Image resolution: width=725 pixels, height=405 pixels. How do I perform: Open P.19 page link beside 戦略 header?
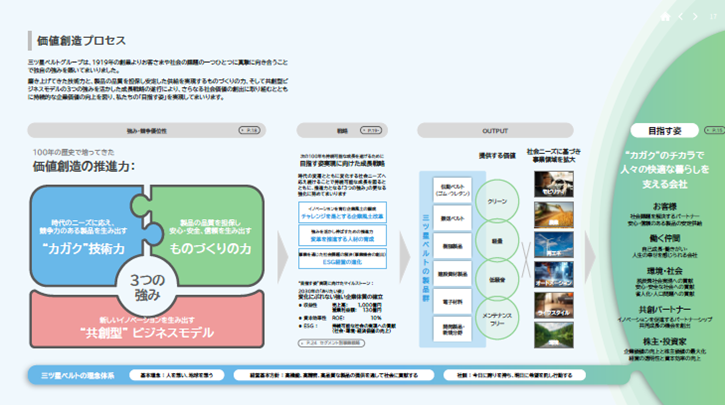click(x=372, y=130)
